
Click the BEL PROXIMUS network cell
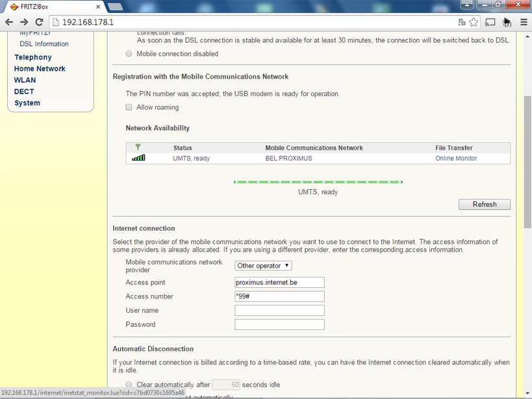tap(288, 158)
